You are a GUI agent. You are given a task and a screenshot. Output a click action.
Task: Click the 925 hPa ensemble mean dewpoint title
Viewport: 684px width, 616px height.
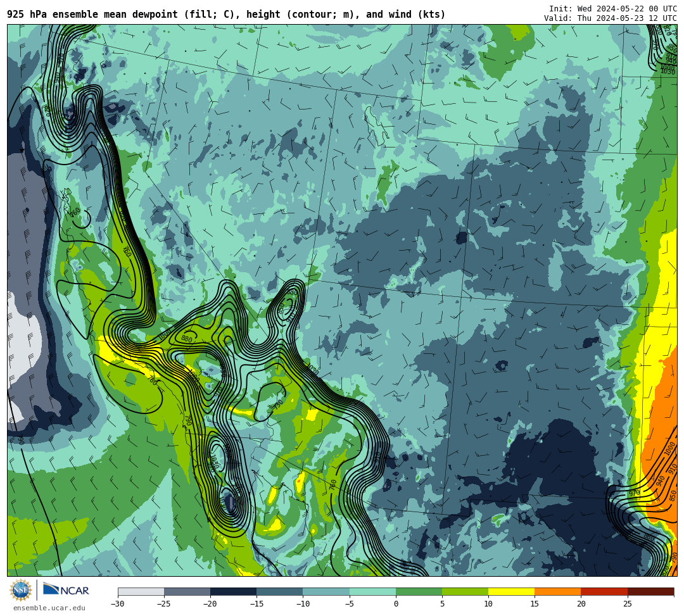tap(226, 15)
